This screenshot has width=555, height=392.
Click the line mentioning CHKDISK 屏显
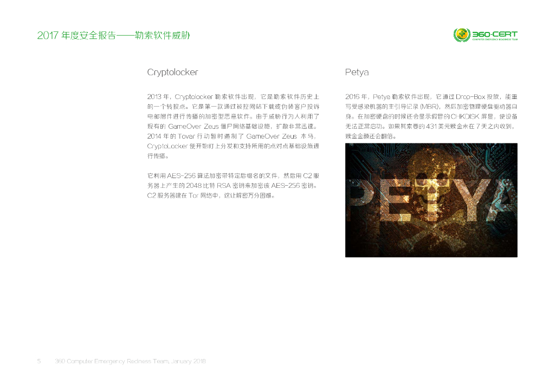coord(431,116)
